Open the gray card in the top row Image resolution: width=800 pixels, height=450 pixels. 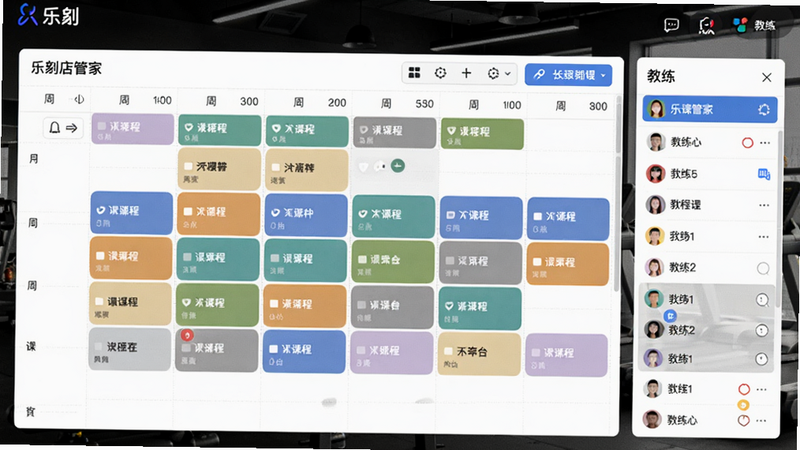coord(395,132)
